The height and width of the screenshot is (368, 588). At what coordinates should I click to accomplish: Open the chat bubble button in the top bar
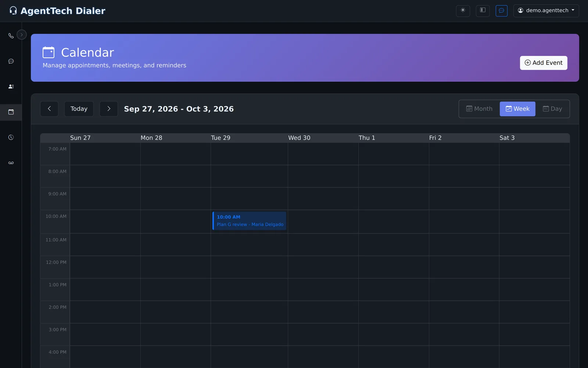coord(502,10)
